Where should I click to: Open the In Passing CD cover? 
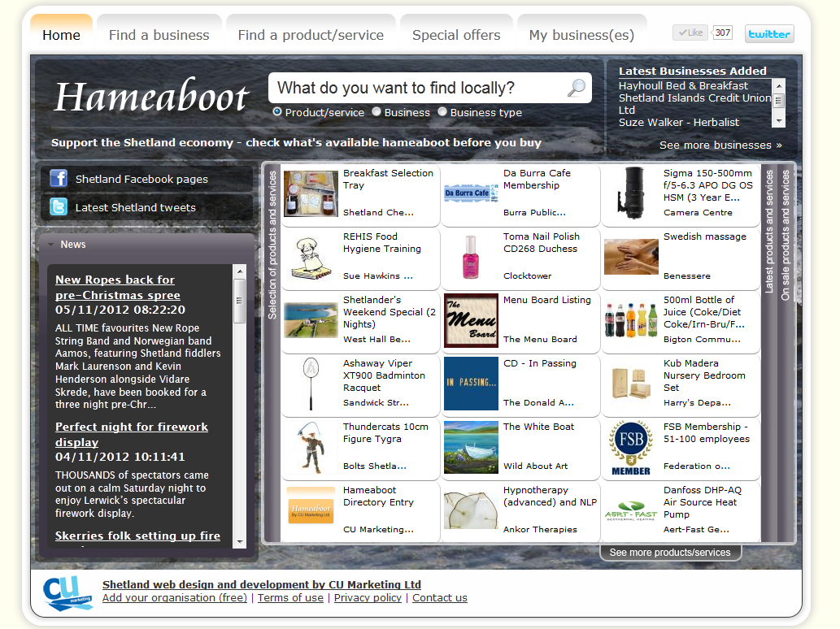[x=471, y=384]
